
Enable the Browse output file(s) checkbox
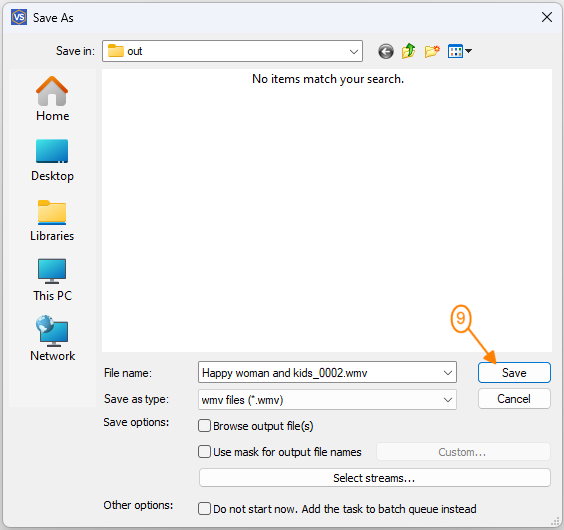pos(204,426)
